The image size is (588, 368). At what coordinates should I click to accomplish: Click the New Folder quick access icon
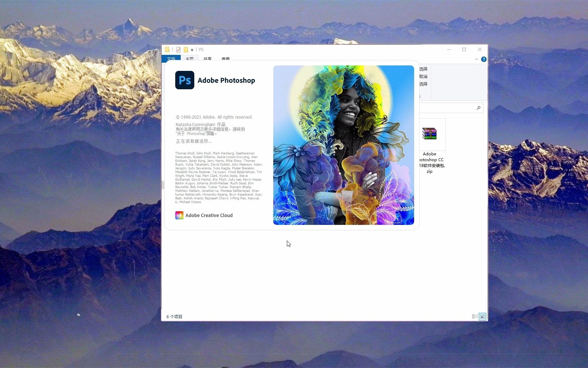(186, 49)
